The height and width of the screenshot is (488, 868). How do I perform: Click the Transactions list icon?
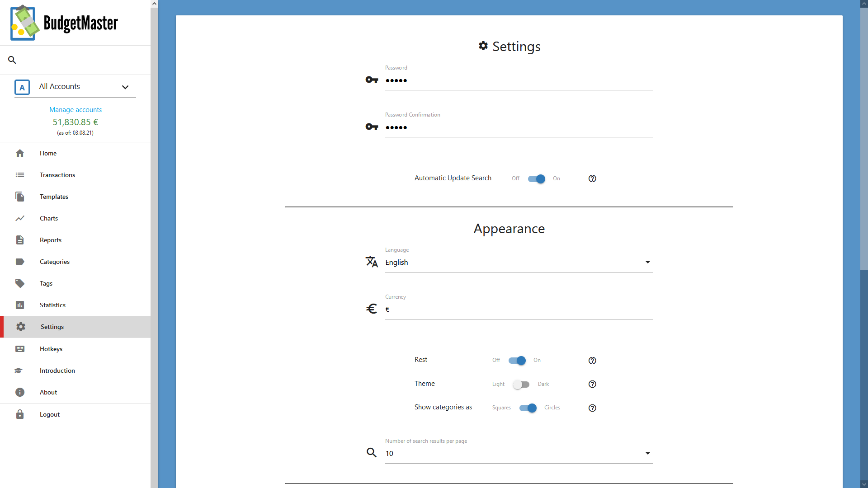(20, 175)
